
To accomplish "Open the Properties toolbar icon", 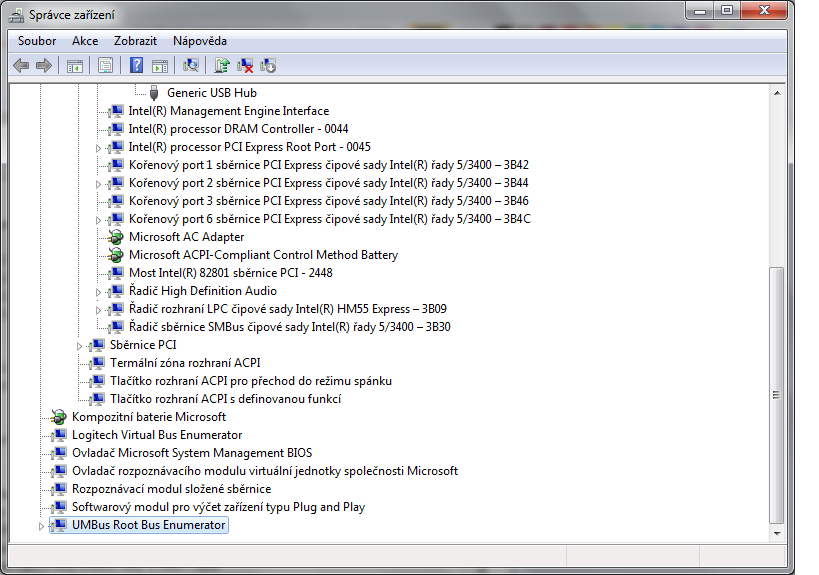I will coord(106,66).
